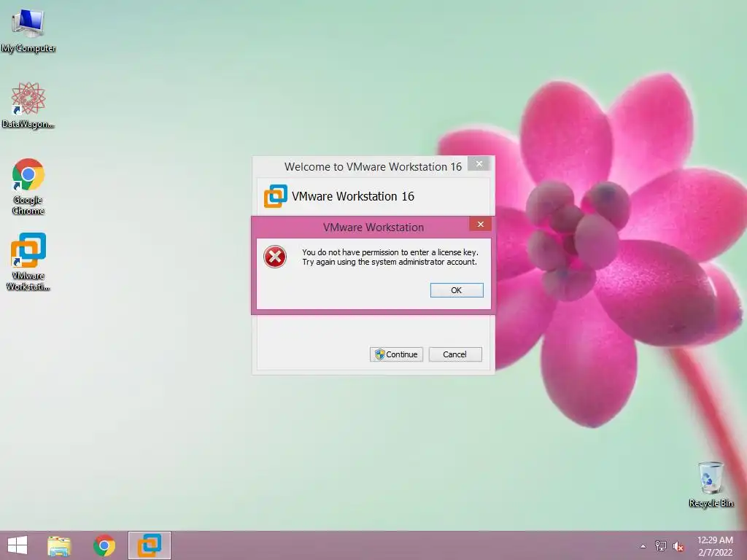Select the DataWagon desktop shortcut

[x=28, y=105]
